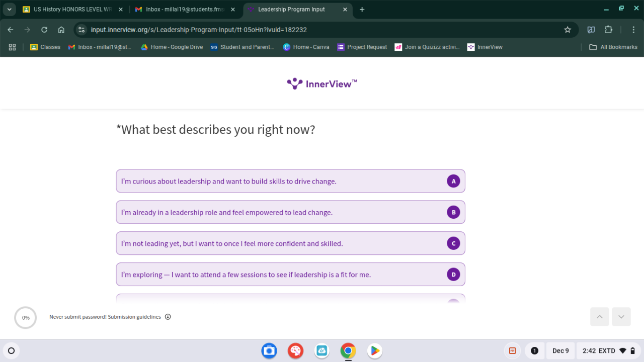Image resolution: width=644 pixels, height=362 pixels.
Task: Launch the red paint palette app
Action: pos(295,350)
